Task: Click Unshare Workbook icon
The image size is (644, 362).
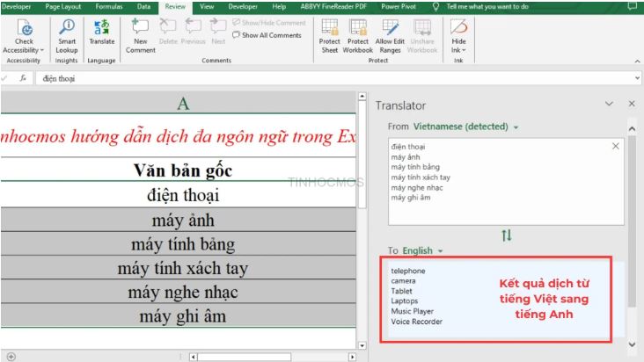Action: (x=422, y=36)
